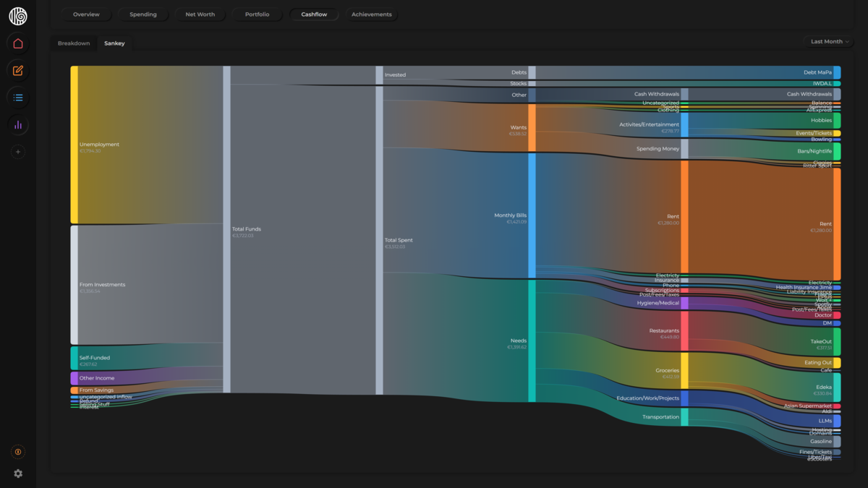Image resolution: width=868 pixels, height=488 pixels.
Task: Select the Total Funds node label
Action: (x=246, y=229)
